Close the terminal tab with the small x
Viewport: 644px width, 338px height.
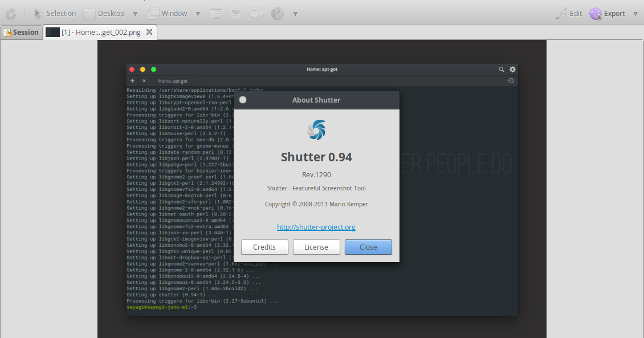coord(144,81)
